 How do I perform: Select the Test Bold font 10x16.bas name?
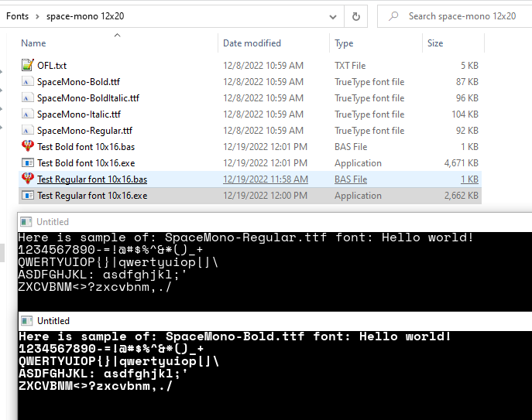(x=86, y=147)
